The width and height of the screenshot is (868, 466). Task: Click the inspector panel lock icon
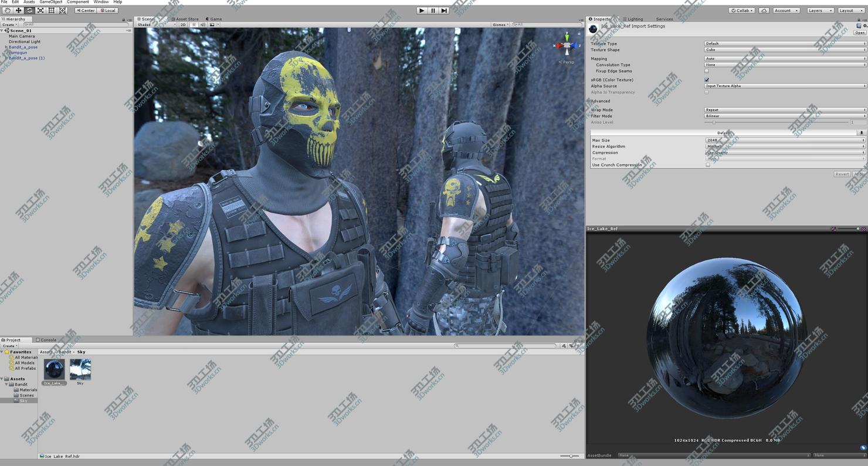point(859,19)
